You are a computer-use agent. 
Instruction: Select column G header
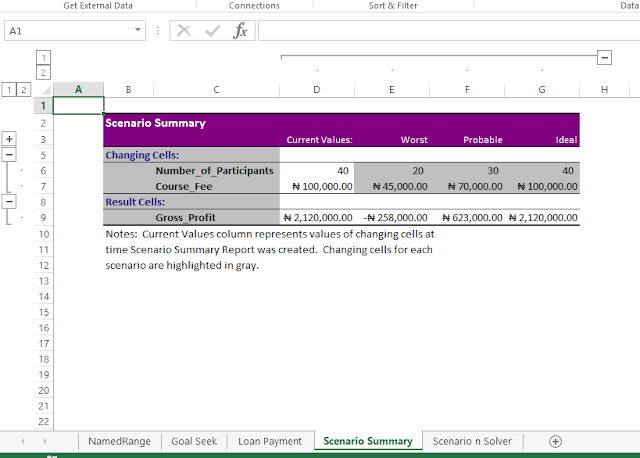point(542,89)
